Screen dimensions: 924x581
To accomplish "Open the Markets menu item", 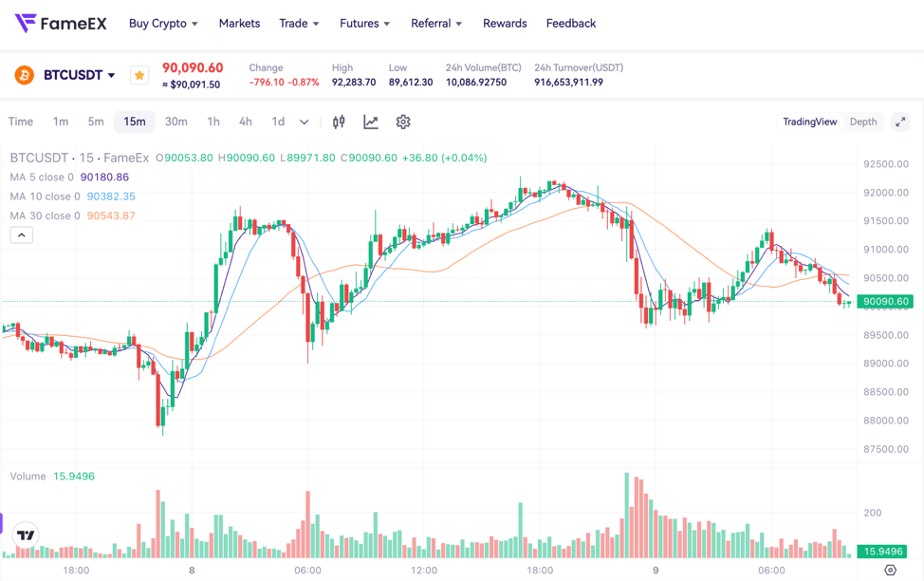I will [x=239, y=23].
